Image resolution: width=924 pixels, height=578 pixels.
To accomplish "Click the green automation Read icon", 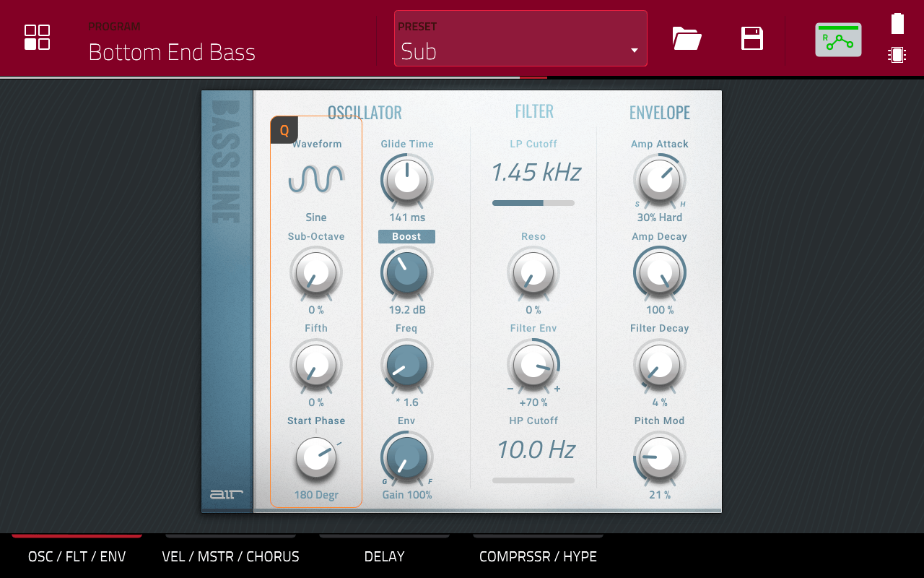I will coord(838,40).
